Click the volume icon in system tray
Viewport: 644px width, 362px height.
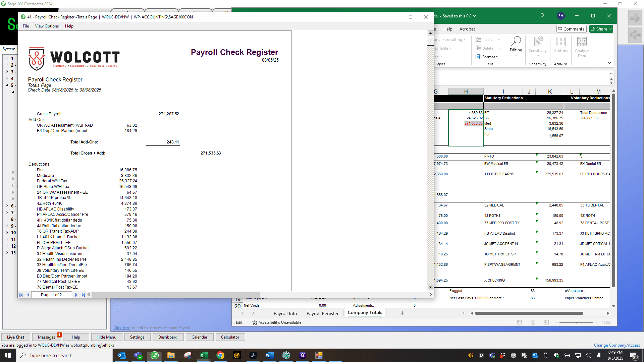589,355
